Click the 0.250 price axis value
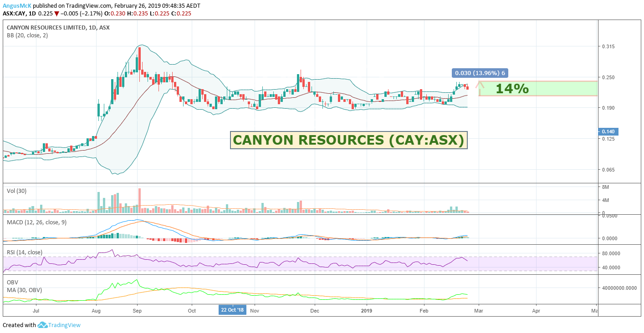This screenshot has width=644, height=333. 608,77
